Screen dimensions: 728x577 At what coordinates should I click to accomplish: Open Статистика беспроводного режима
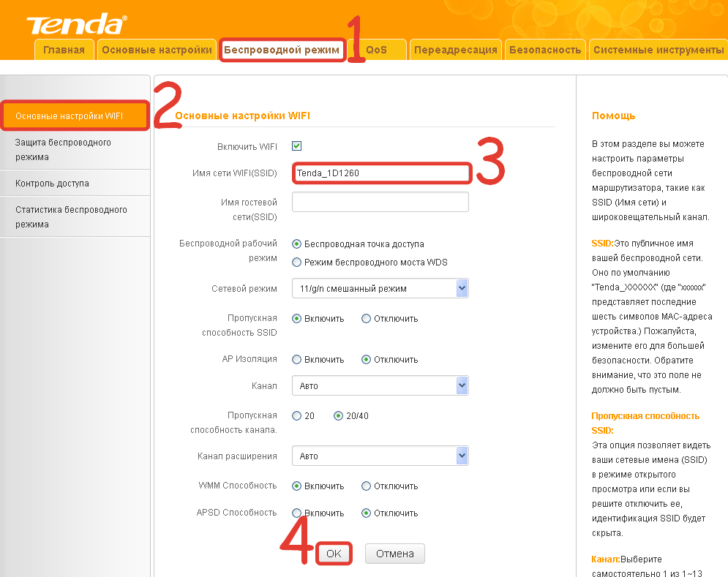pyautogui.click(x=75, y=216)
